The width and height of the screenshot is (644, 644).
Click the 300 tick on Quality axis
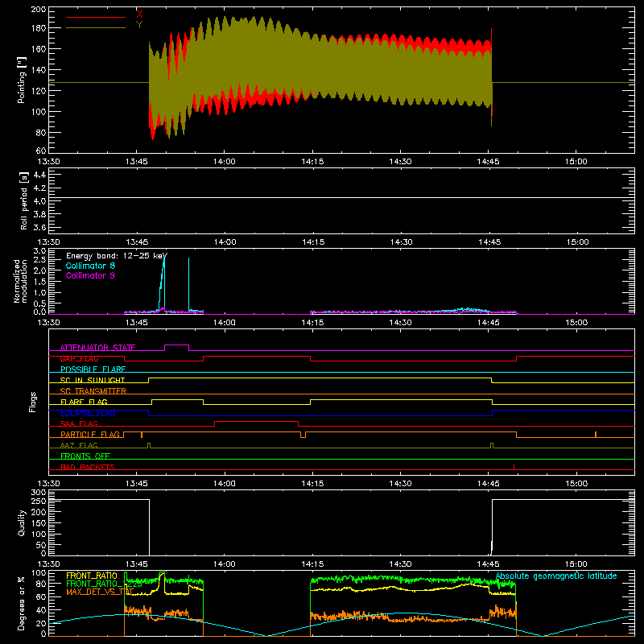(38, 493)
